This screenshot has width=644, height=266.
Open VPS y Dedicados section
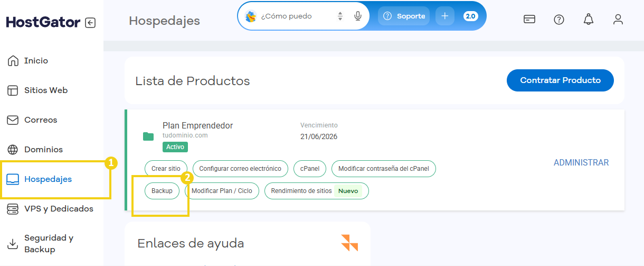pos(59,209)
